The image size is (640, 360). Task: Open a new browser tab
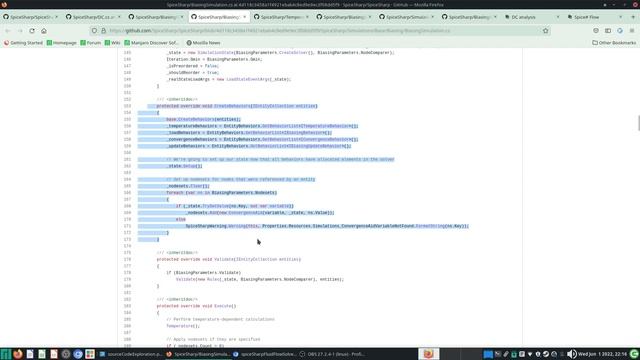pyautogui.click(x=633, y=17)
